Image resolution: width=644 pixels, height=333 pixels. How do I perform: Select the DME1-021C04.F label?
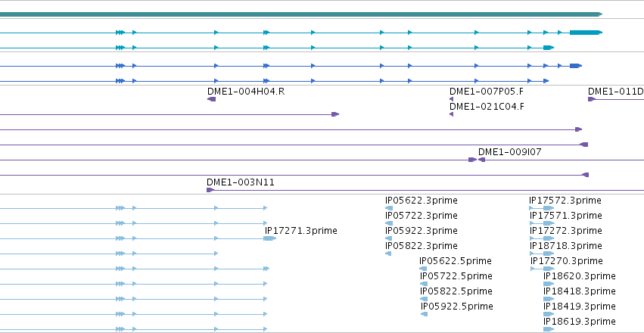click(487, 107)
